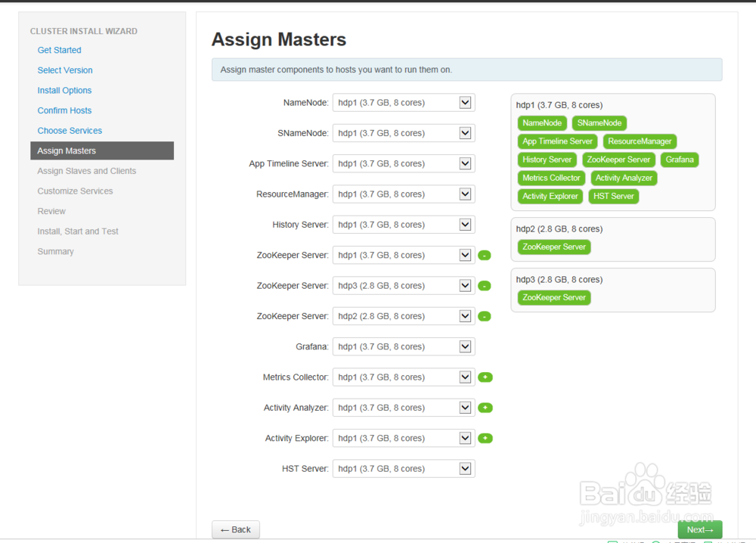Open the Metrics Collector host dropdown
The image size is (756, 543).
(404, 377)
